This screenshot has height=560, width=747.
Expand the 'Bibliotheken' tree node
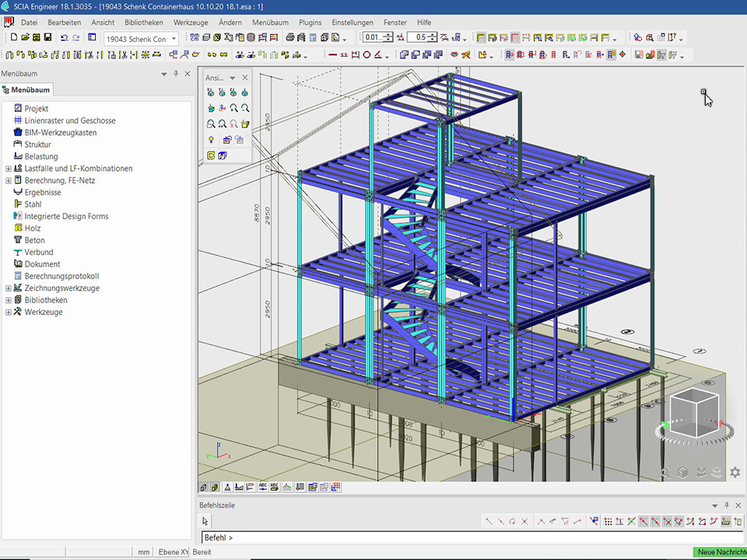click(9, 300)
